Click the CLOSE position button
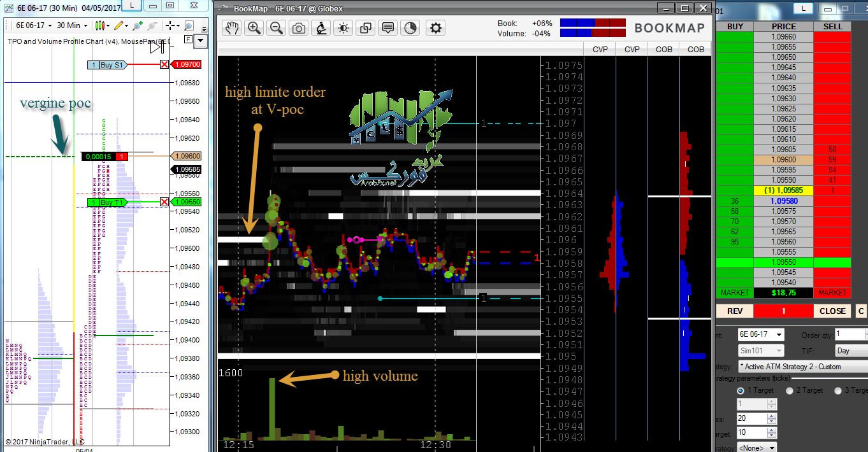Image resolution: width=868 pixels, height=452 pixels. (x=832, y=311)
